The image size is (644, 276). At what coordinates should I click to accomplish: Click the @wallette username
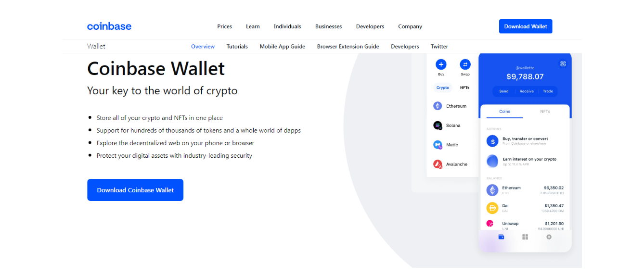(525, 68)
